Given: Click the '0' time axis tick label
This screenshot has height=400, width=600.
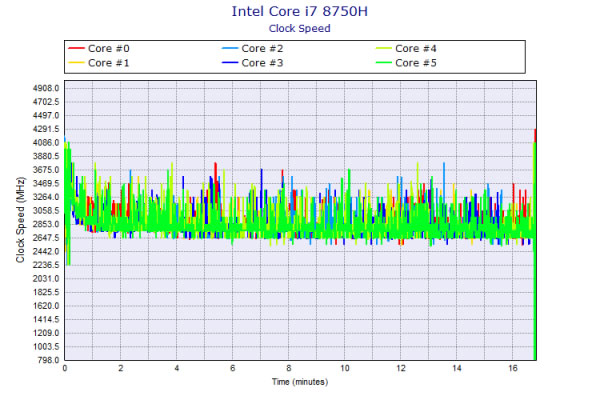Looking at the screenshot, I should tap(65, 368).
